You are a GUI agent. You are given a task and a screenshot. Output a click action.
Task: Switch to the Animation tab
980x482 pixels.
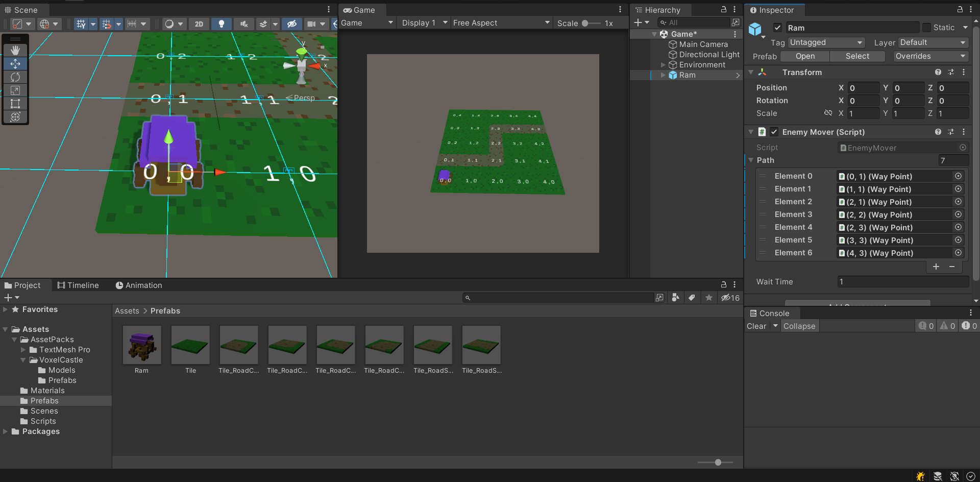click(139, 285)
